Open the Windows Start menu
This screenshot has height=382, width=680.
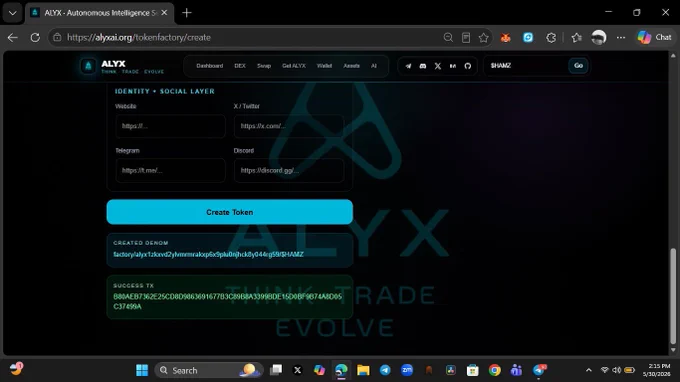(x=142, y=370)
